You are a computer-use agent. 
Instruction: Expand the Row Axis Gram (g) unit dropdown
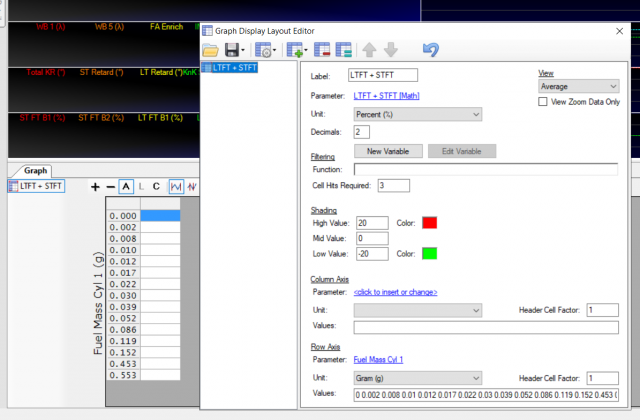pos(419,379)
